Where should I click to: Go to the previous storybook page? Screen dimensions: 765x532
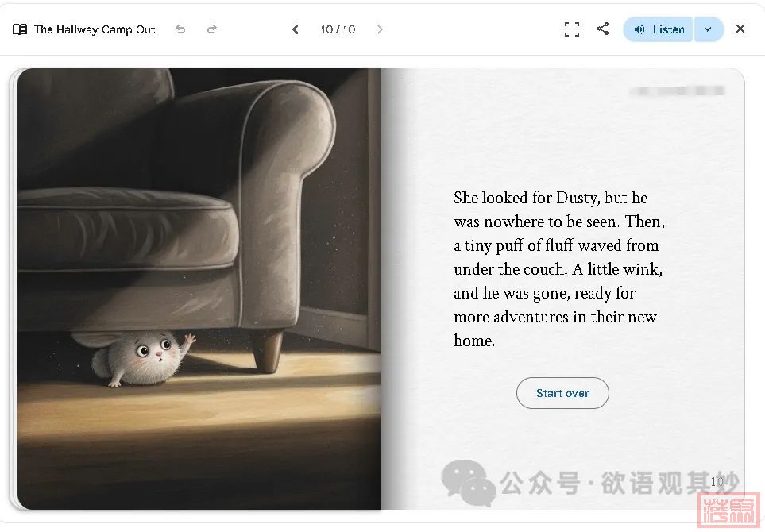[x=296, y=29]
